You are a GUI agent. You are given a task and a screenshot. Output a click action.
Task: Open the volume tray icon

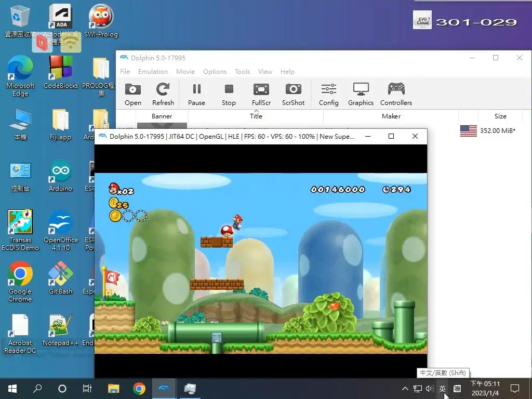tap(430, 389)
